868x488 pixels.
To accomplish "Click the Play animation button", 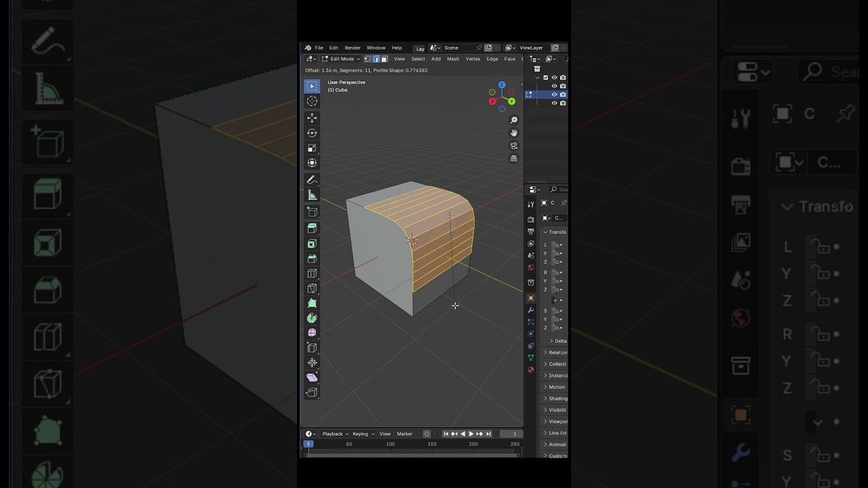I will point(471,434).
